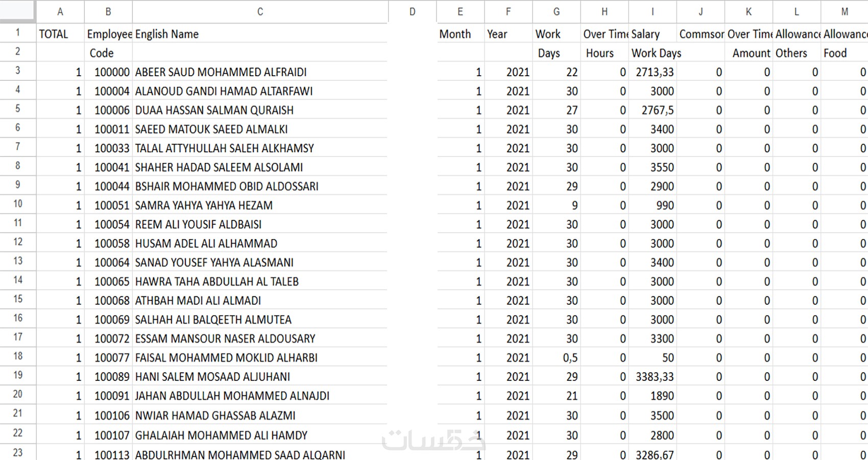Click HUSAM ADEL ALI ALHAMMAD name
The width and height of the screenshot is (868, 460).
tap(206, 243)
